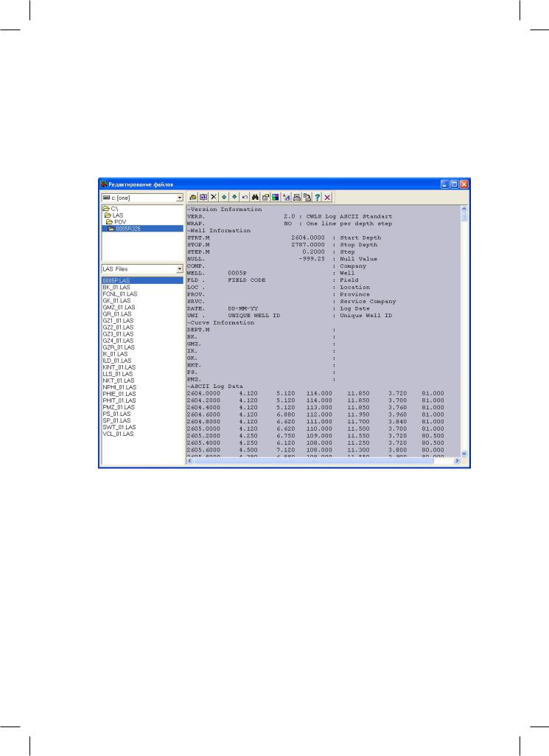Select file NPHI_01.LAS
549x756 pixels.
click(119, 388)
